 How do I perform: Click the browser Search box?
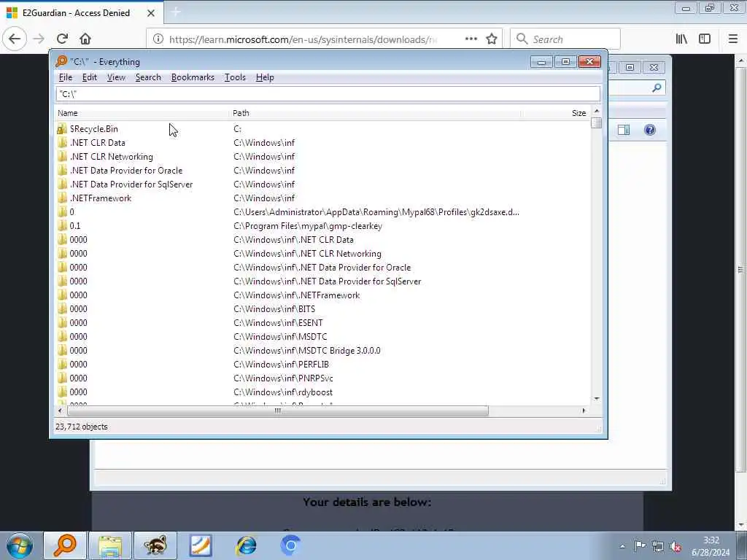(565, 39)
